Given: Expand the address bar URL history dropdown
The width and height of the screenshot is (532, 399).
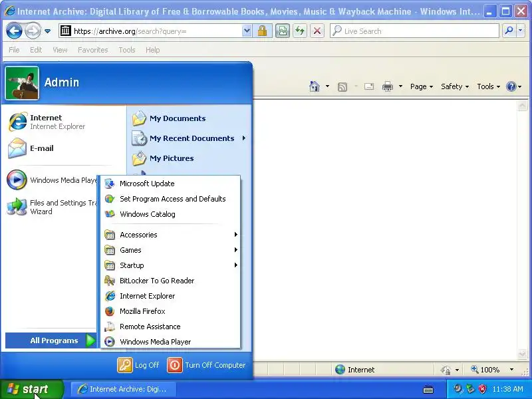Looking at the screenshot, I should click(x=247, y=31).
